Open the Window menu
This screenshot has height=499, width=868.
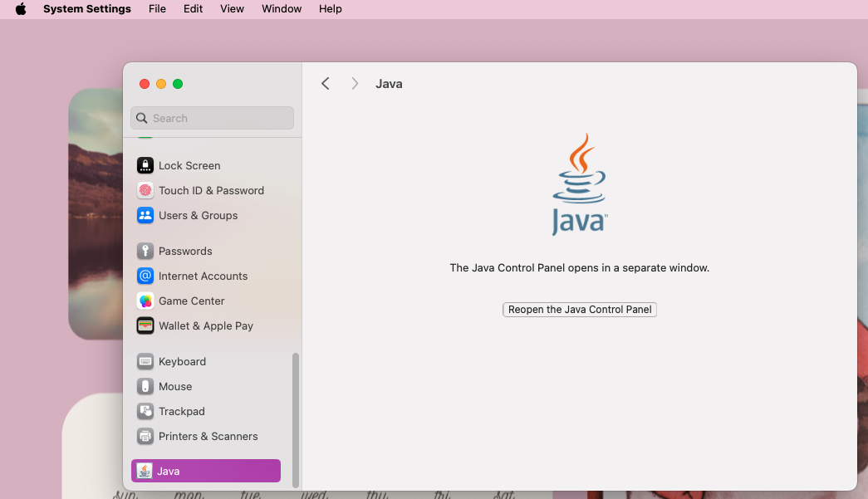click(282, 9)
